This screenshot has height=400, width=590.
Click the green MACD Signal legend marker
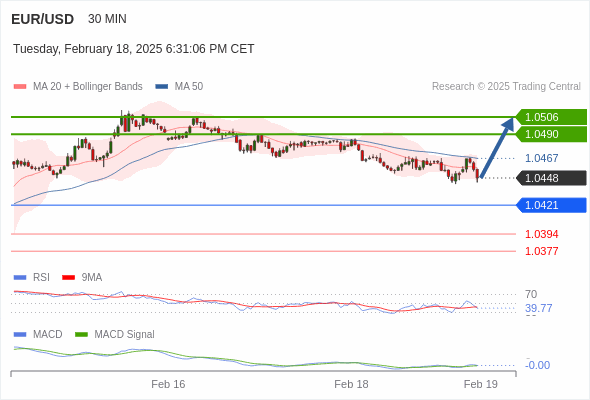81,335
